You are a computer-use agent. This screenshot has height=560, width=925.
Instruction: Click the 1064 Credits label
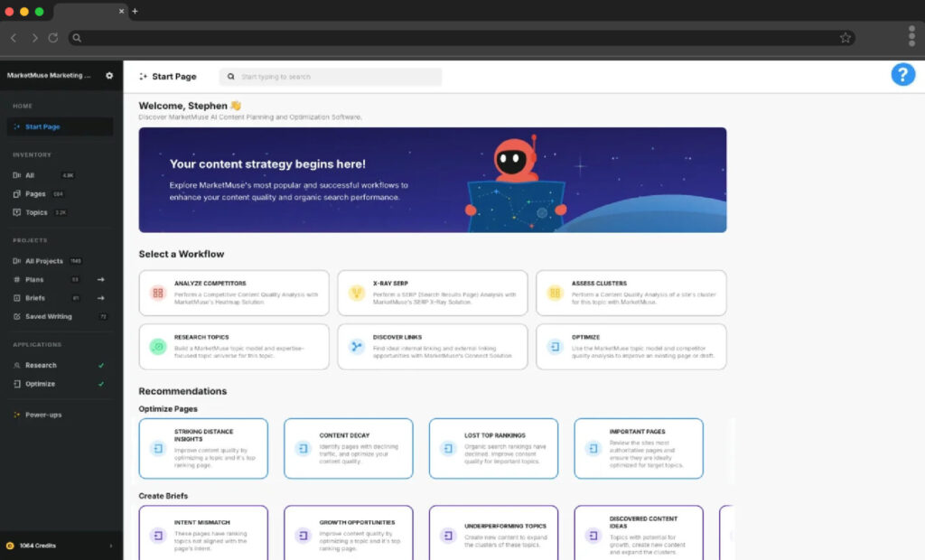pyautogui.click(x=38, y=546)
